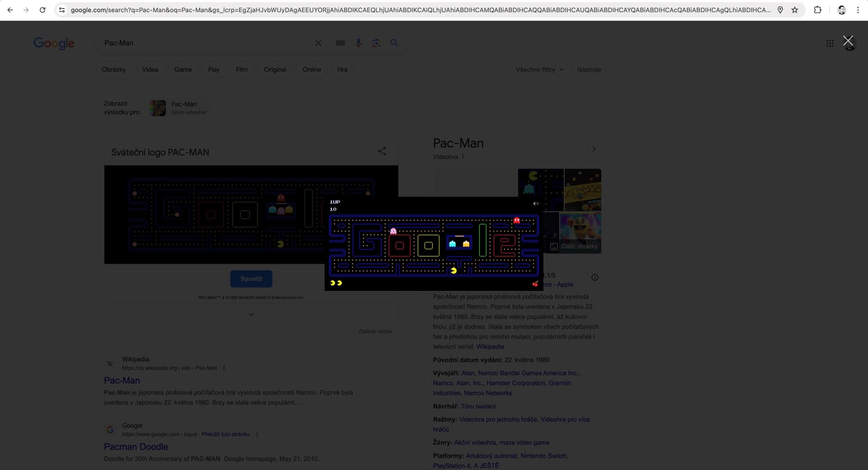The width and height of the screenshot is (868, 470).
Task: Toggle sound mute in the PAC-MAN game
Action: 536,204
